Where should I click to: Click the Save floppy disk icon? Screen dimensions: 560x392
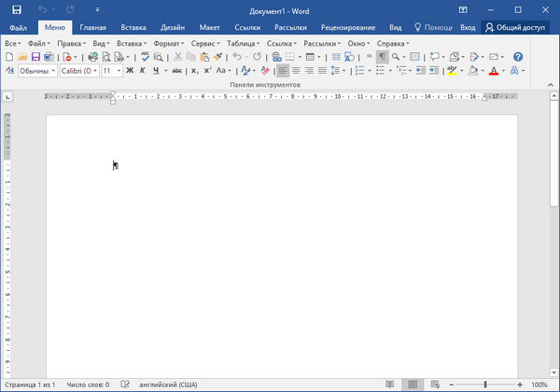click(x=36, y=57)
